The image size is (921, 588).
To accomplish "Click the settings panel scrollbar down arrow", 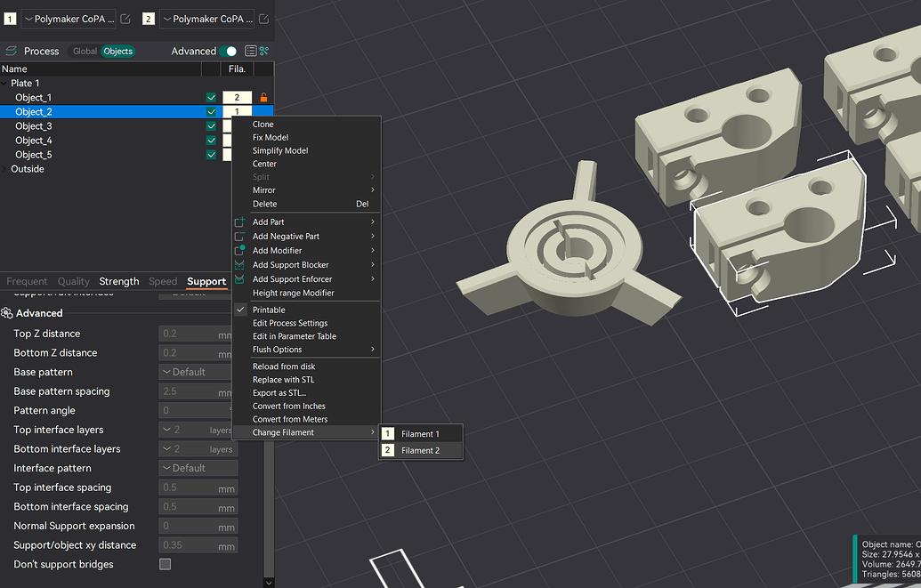I will pos(269,583).
